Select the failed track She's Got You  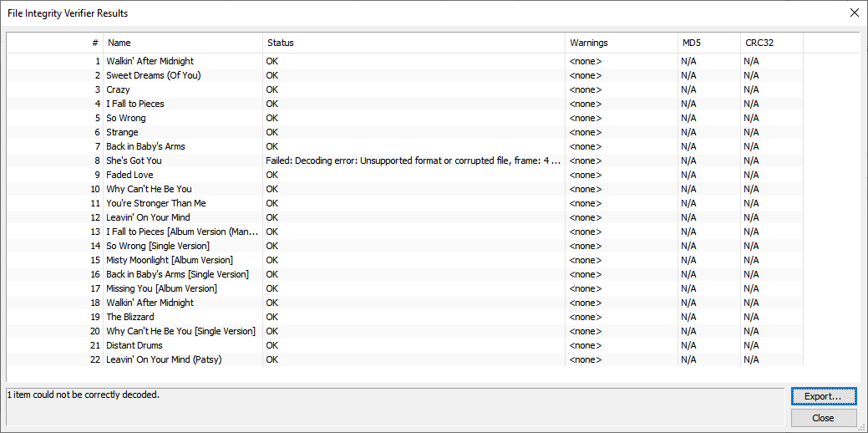point(134,160)
